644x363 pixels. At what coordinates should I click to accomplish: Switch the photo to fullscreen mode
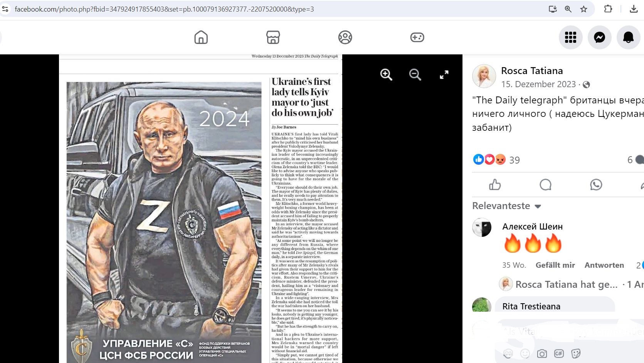[x=444, y=74]
